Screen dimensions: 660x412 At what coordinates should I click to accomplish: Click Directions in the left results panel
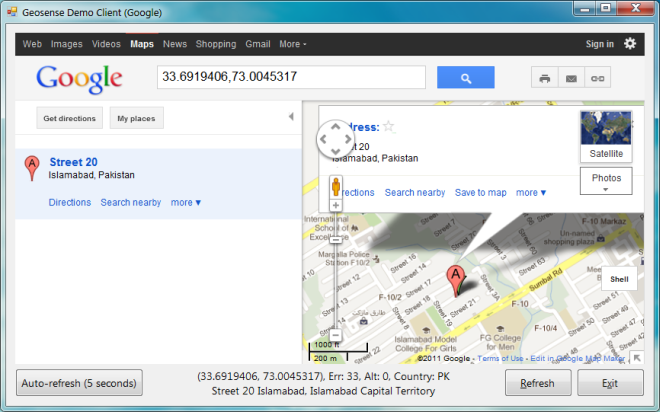pyautogui.click(x=70, y=202)
